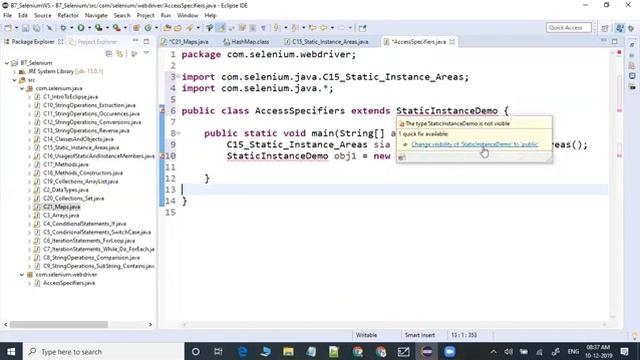The image size is (640, 360).
Task: Click the Quick Access search field
Action: pyautogui.click(x=569, y=27)
